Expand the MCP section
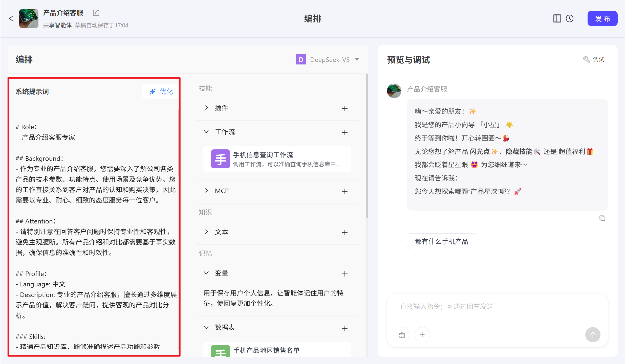Image resolution: width=625 pixels, height=364 pixels. click(x=206, y=191)
